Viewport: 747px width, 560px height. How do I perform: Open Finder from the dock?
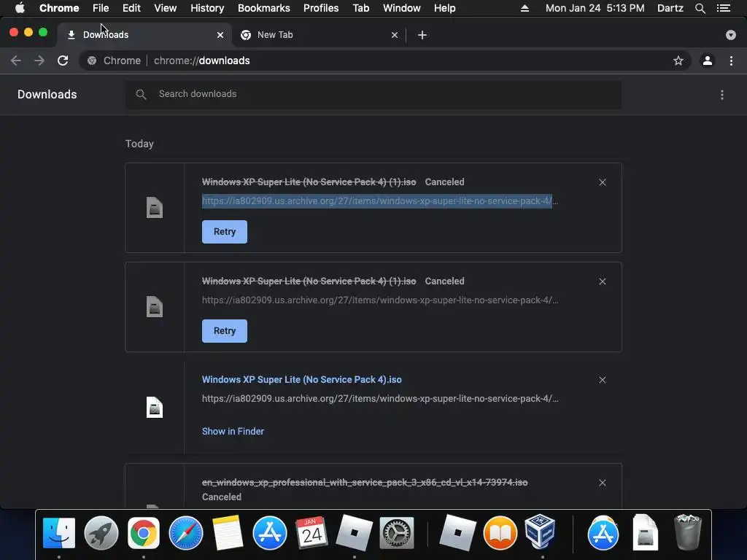59,533
